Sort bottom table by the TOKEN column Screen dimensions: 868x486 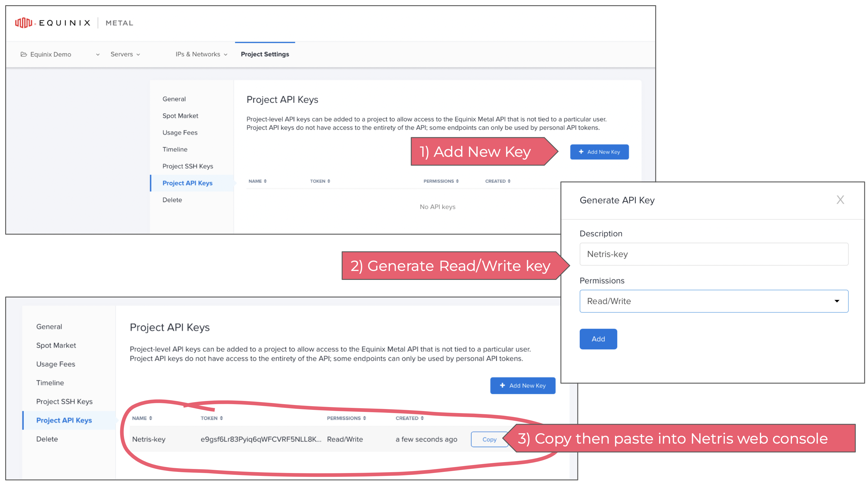coord(212,418)
